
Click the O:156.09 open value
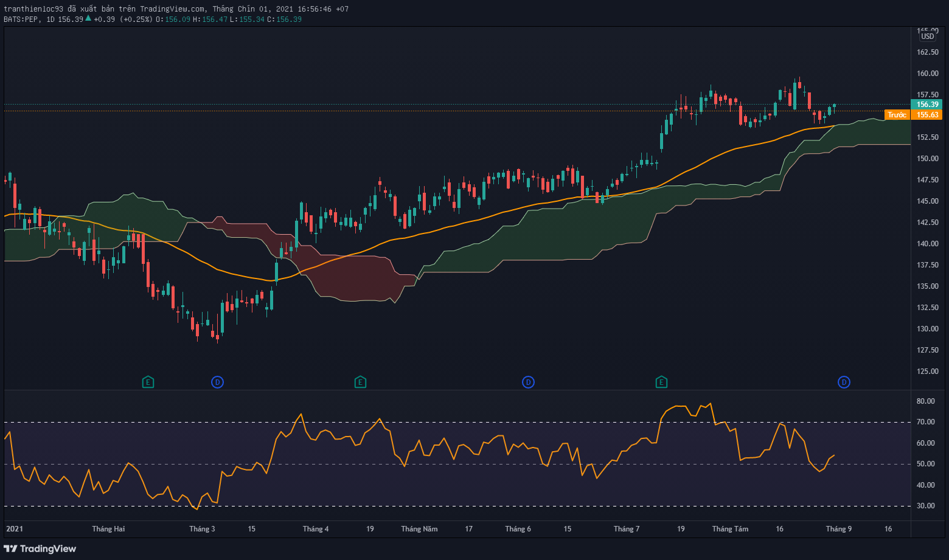point(173,19)
